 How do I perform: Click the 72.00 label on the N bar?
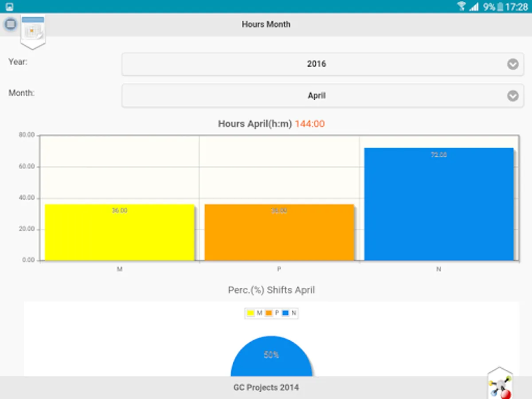coord(439,155)
